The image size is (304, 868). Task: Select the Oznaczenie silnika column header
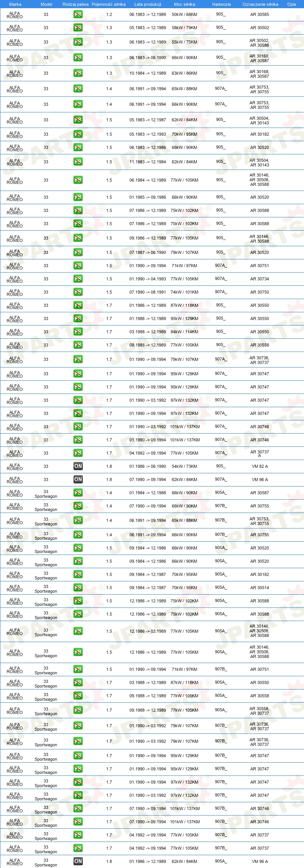click(x=260, y=4)
